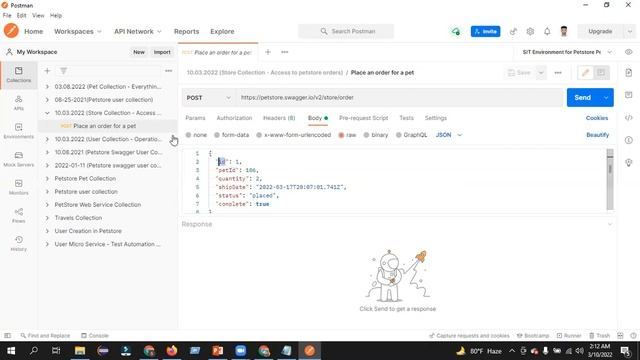The height and width of the screenshot is (360, 640).
Task: Open the tab options ellipsis next to the new tab plus
Action: (x=284, y=52)
